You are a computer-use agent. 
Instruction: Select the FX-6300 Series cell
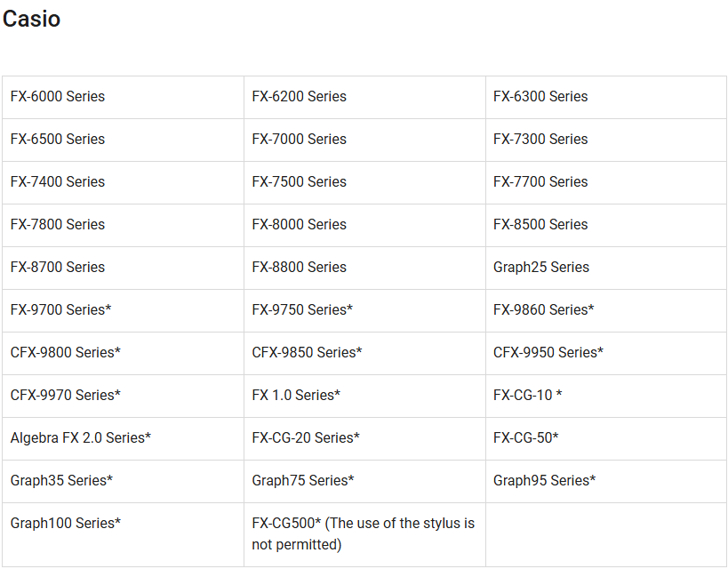[x=540, y=97]
